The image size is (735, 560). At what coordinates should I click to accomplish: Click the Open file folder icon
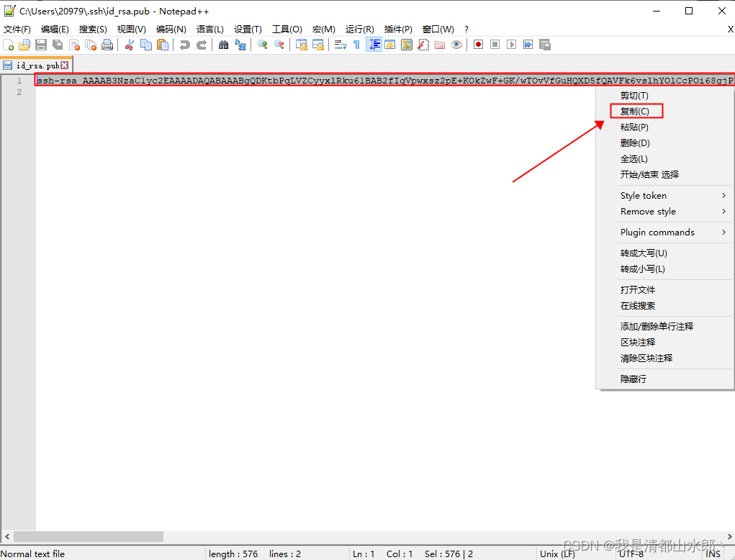pyautogui.click(x=24, y=45)
